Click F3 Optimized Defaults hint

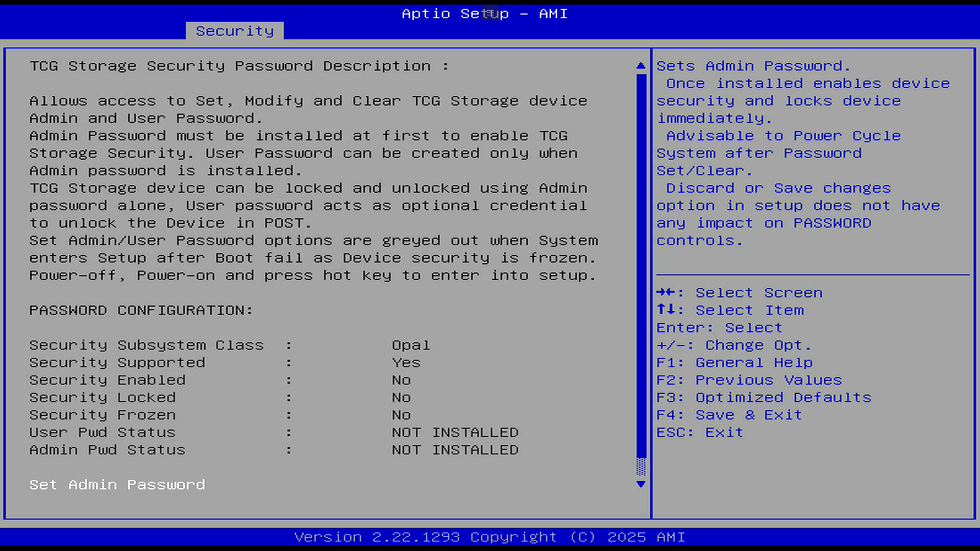tap(764, 397)
